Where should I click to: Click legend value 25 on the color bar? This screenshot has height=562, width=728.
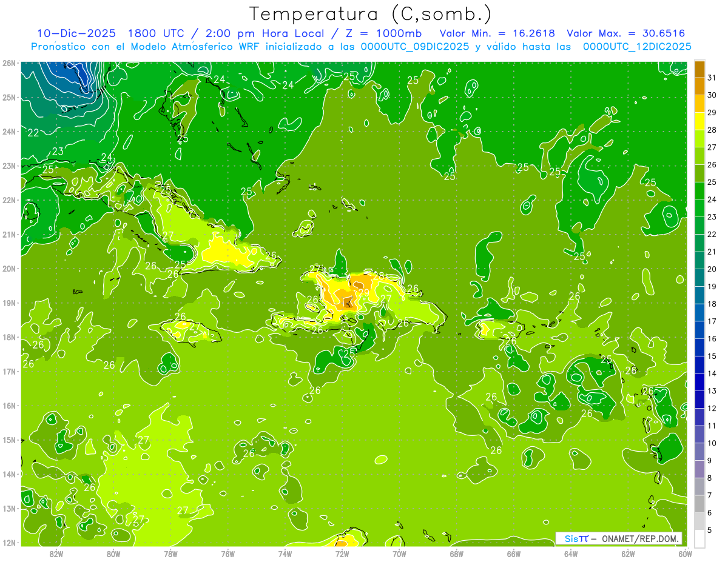[x=712, y=182]
